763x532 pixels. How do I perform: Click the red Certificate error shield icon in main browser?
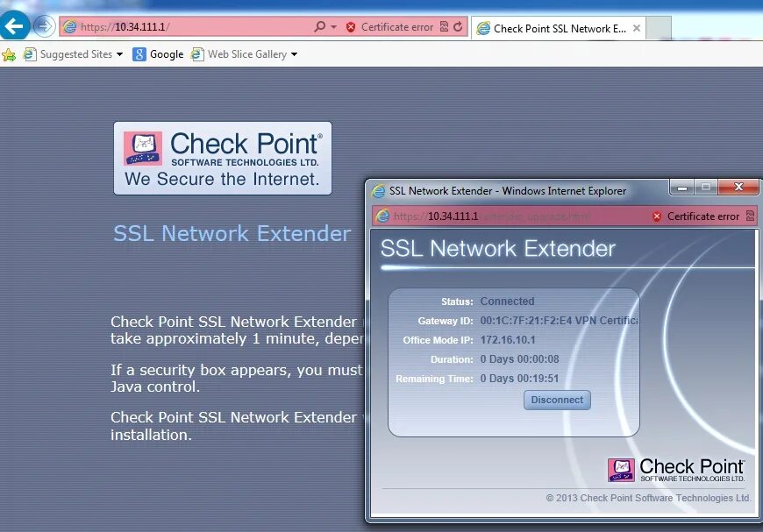click(350, 27)
